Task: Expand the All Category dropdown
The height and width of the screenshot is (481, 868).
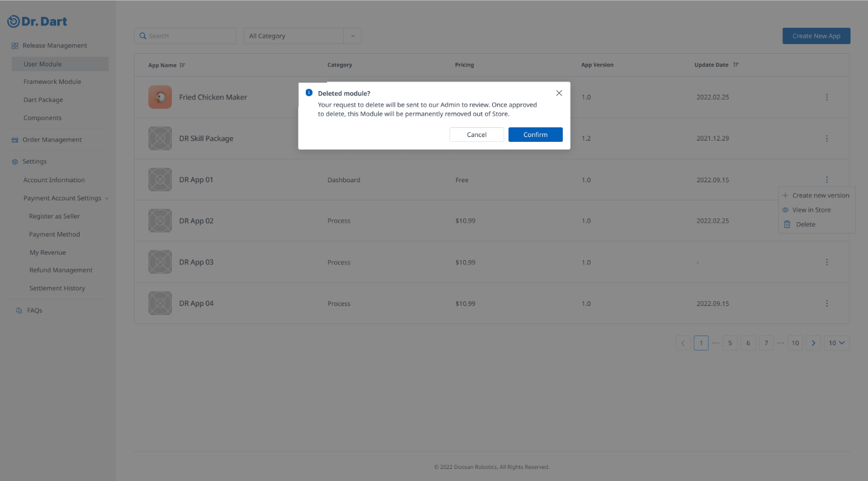Action: coord(352,36)
